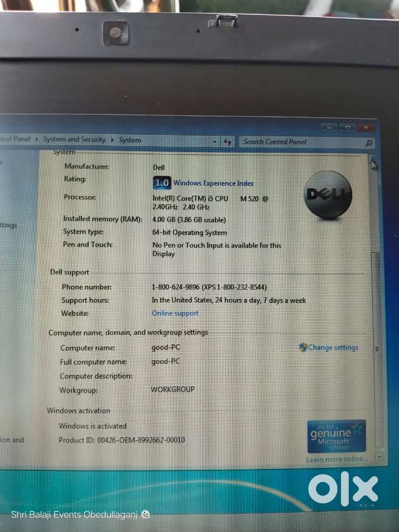The image size is (399, 532).
Task: Open the Learn more online link
Action: point(337,460)
